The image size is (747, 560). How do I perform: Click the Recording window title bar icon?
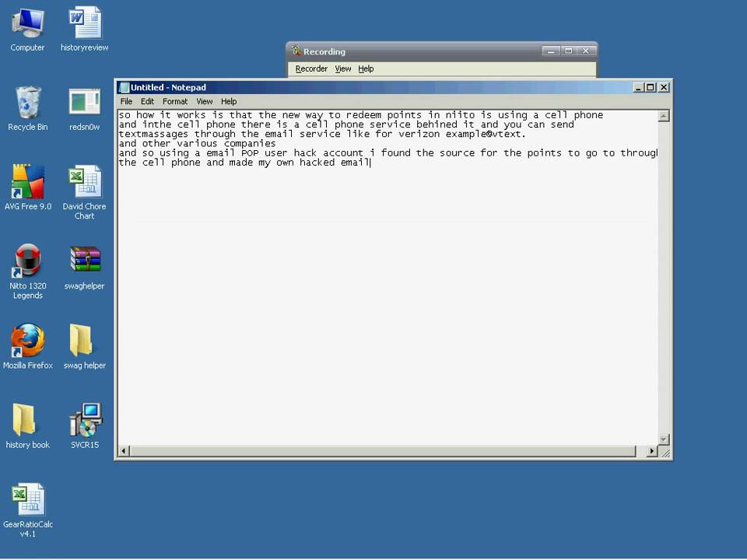(296, 51)
